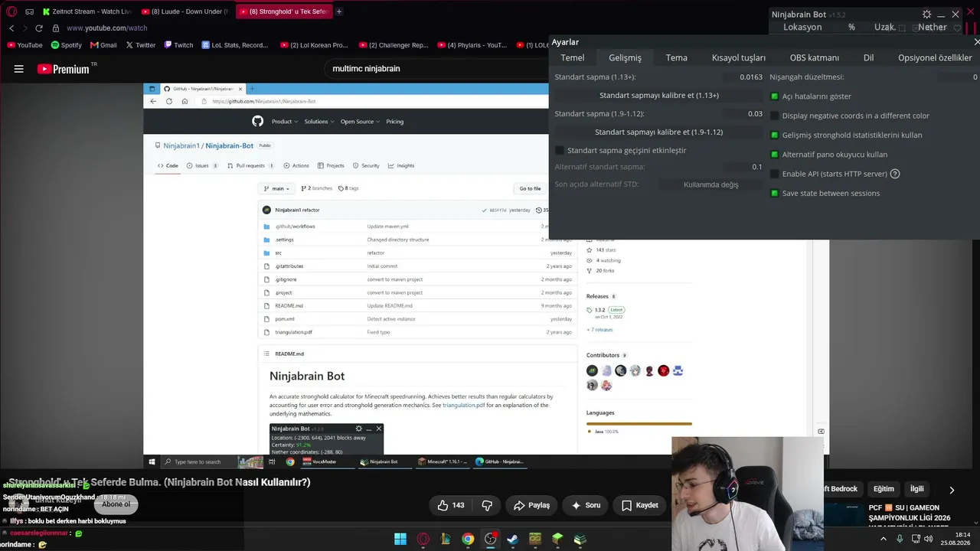980x551 pixels.
Task: Open PCF GAMEON recommended video thumbnail
Action: click(x=844, y=514)
